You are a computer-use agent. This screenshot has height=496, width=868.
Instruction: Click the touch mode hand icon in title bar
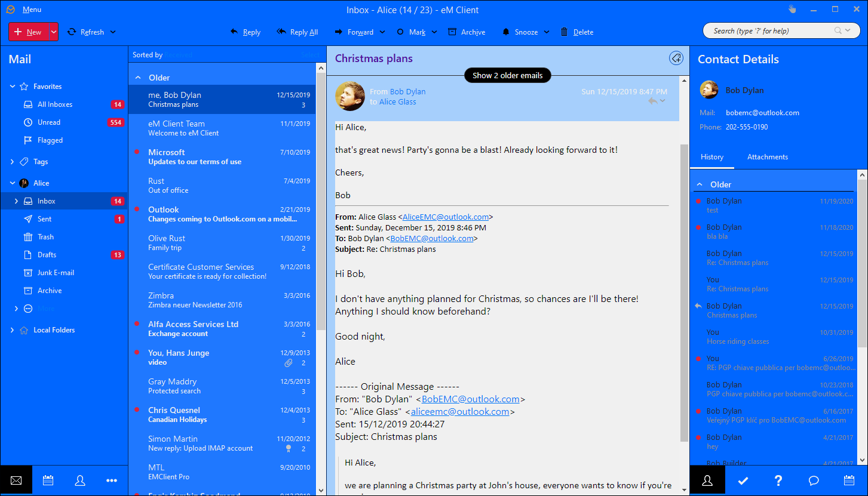[x=792, y=9]
